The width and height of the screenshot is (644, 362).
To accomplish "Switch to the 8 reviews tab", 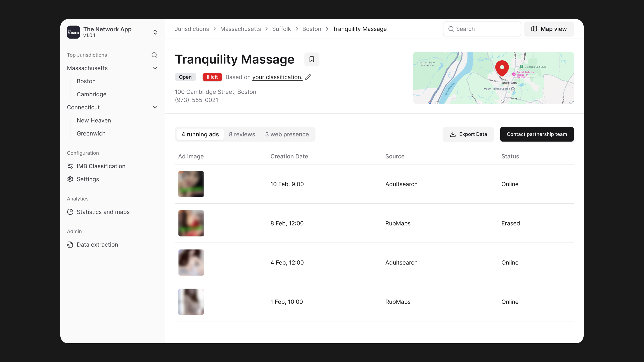I will point(242,134).
